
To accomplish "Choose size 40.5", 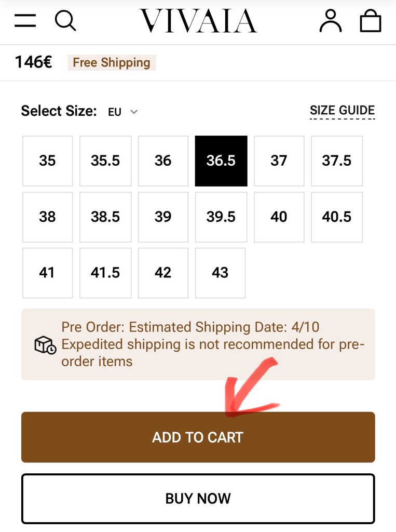I will coord(337,217).
